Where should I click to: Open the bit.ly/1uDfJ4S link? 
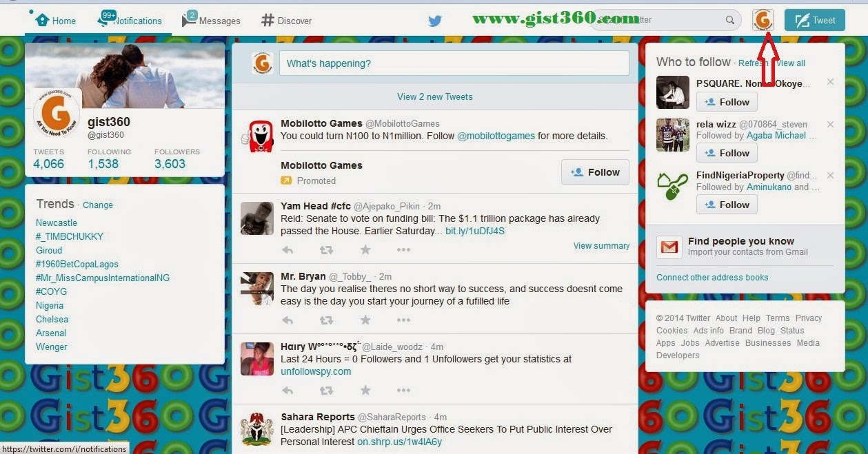pos(475,231)
